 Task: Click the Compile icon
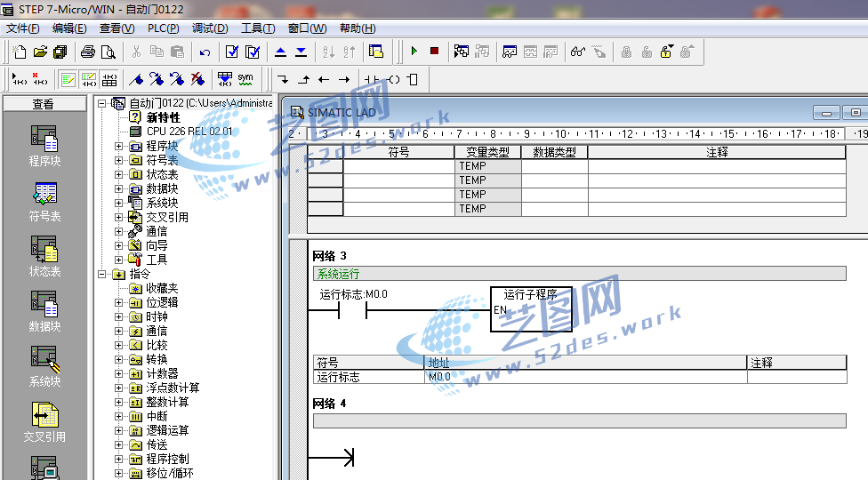tap(232, 52)
